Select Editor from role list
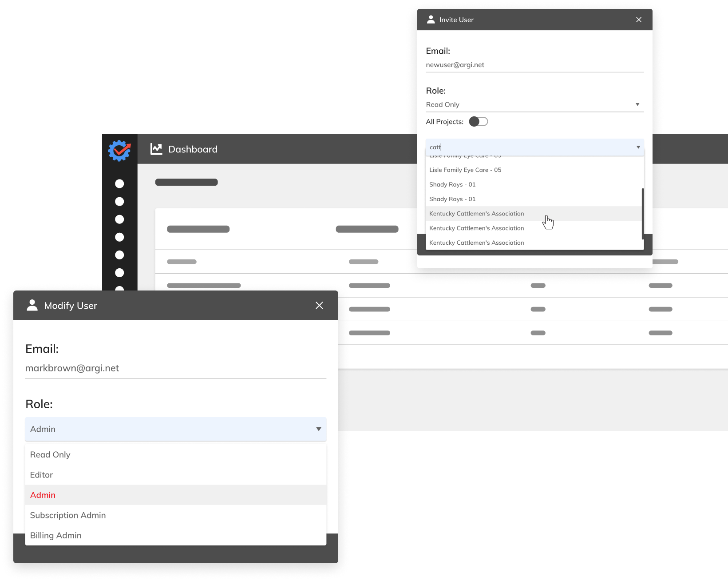The image size is (728, 581). pyautogui.click(x=41, y=475)
